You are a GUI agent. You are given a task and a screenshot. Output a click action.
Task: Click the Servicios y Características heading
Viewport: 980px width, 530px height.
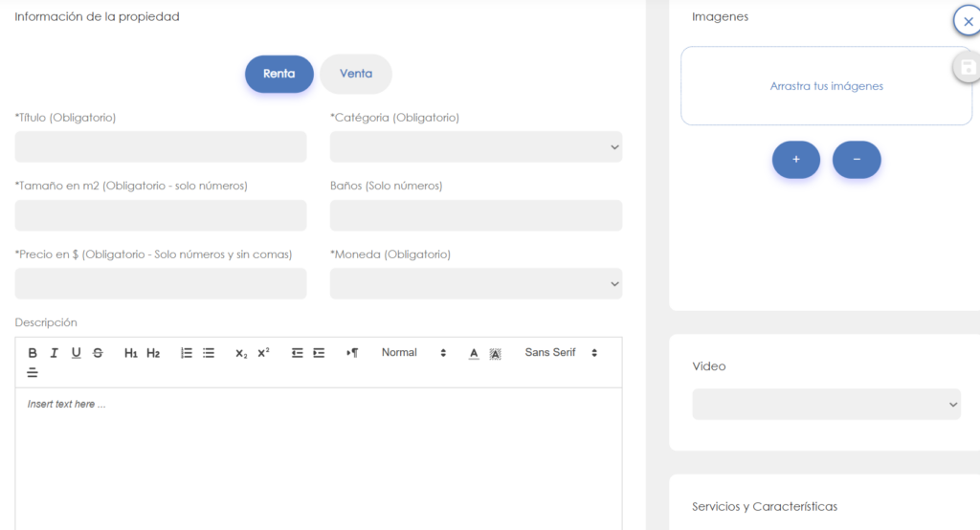coord(765,506)
